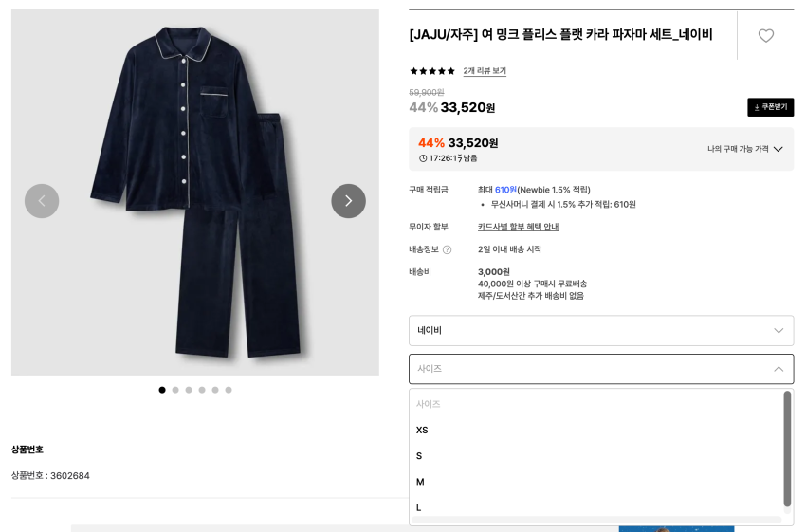The height and width of the screenshot is (532, 806).
Task: Click the download coupon button
Action: [x=770, y=107]
